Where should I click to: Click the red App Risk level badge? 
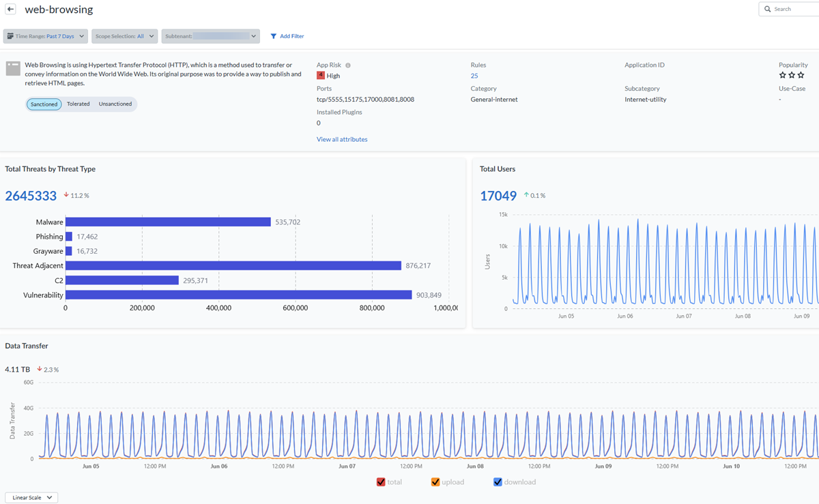[x=321, y=76]
